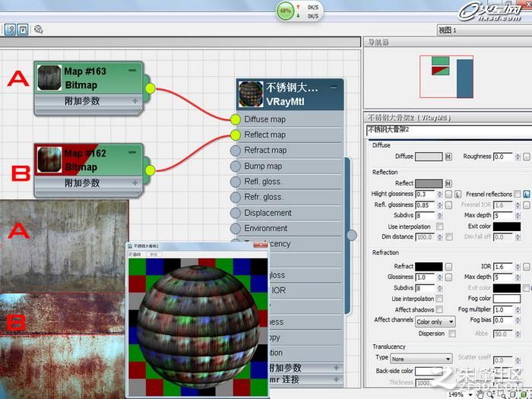
Task: Open the 视图 1 view selector
Action: pyautogui.click(x=485, y=30)
